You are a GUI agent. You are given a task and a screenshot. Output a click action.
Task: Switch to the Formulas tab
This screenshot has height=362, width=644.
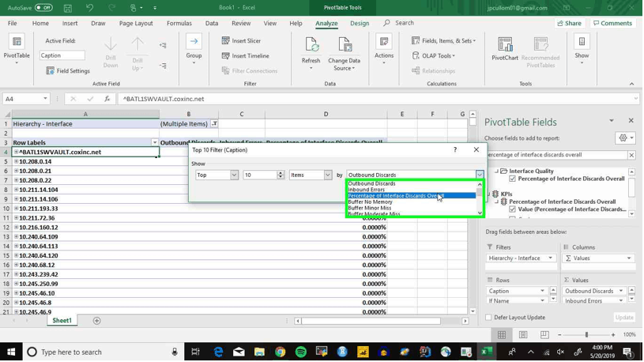(x=179, y=24)
